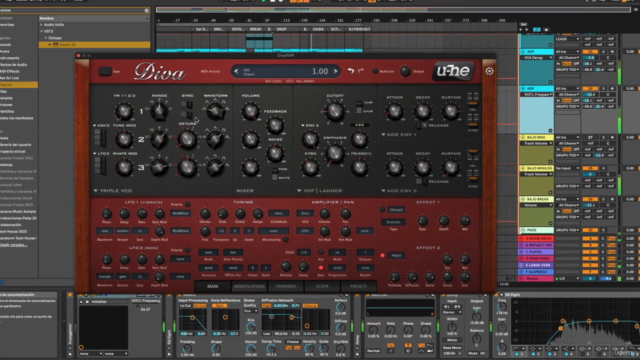Viewport: 640px width, 360px height.
Task: Open Diva settings gear icon
Action: click(x=489, y=71)
